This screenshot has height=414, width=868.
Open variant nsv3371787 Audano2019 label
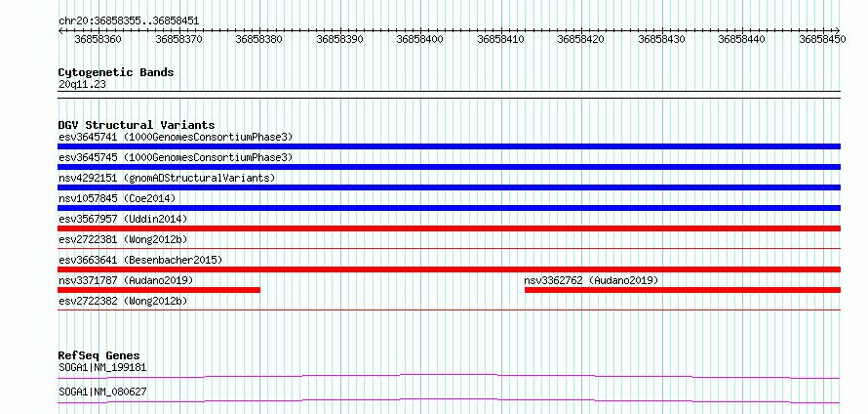(126, 280)
